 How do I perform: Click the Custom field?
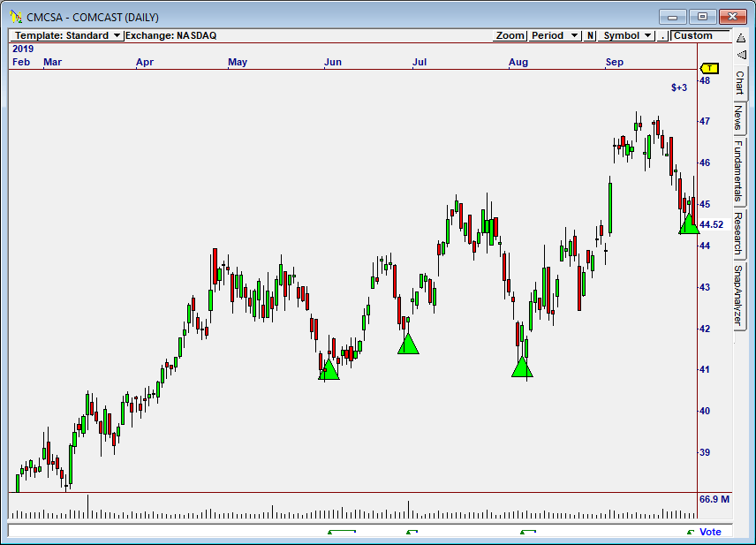[x=700, y=35]
